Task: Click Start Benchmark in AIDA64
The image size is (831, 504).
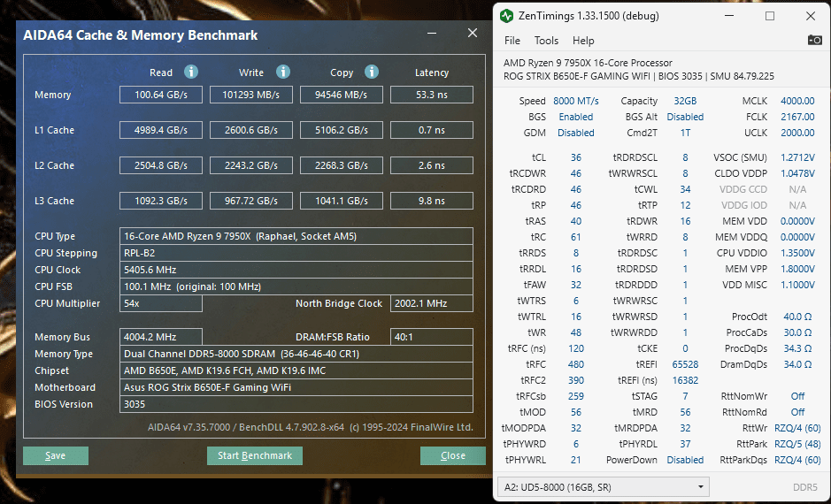Action: (255, 455)
